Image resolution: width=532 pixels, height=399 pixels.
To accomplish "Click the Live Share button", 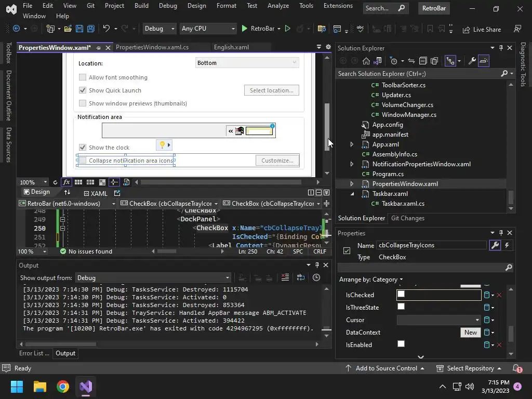I will point(482,30).
